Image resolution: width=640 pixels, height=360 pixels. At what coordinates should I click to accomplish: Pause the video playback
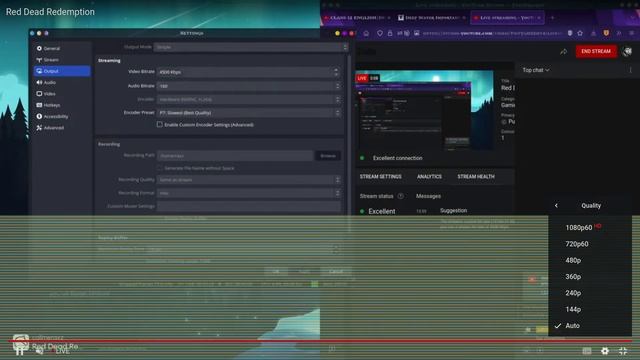point(19,351)
